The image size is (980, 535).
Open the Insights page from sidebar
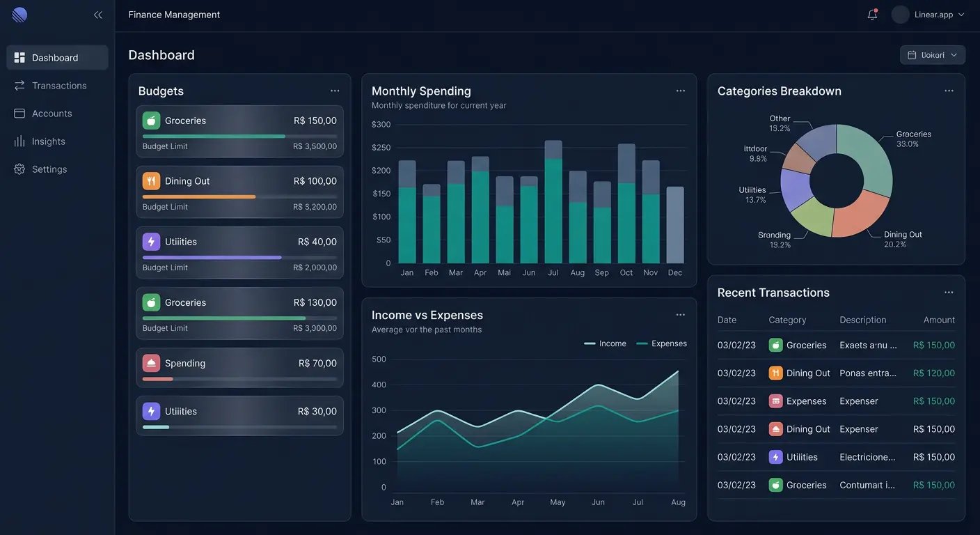pyautogui.click(x=48, y=141)
